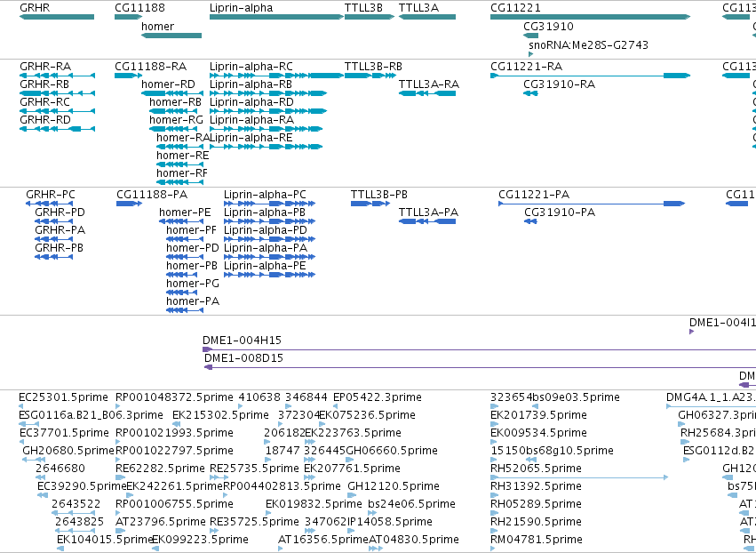Click transcript GRHR-RD

45,120
